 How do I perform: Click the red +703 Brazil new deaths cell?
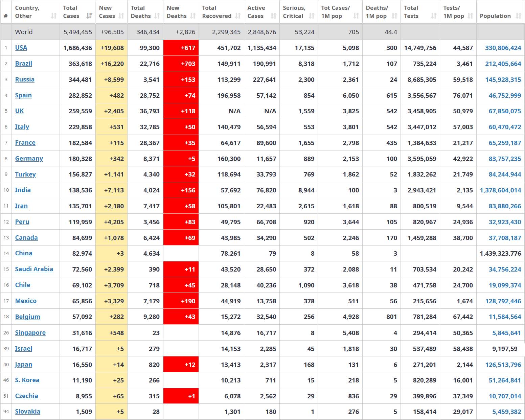[181, 64]
